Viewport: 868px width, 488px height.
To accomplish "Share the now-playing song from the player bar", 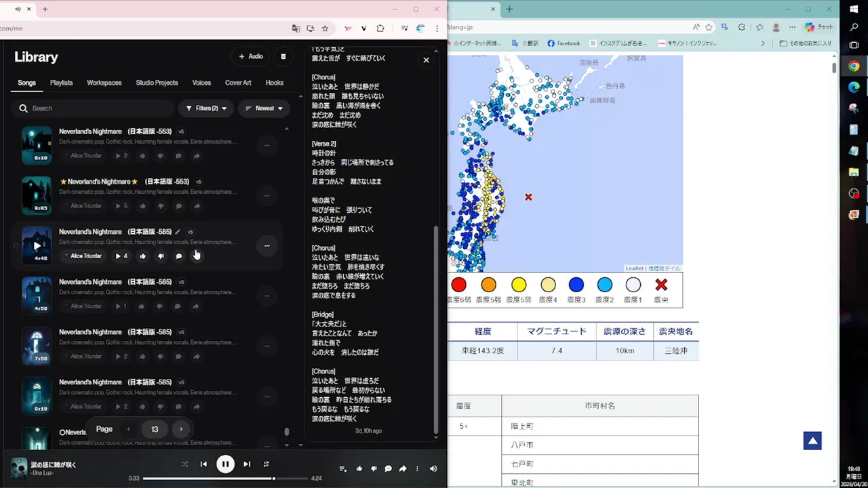I will pos(403,468).
